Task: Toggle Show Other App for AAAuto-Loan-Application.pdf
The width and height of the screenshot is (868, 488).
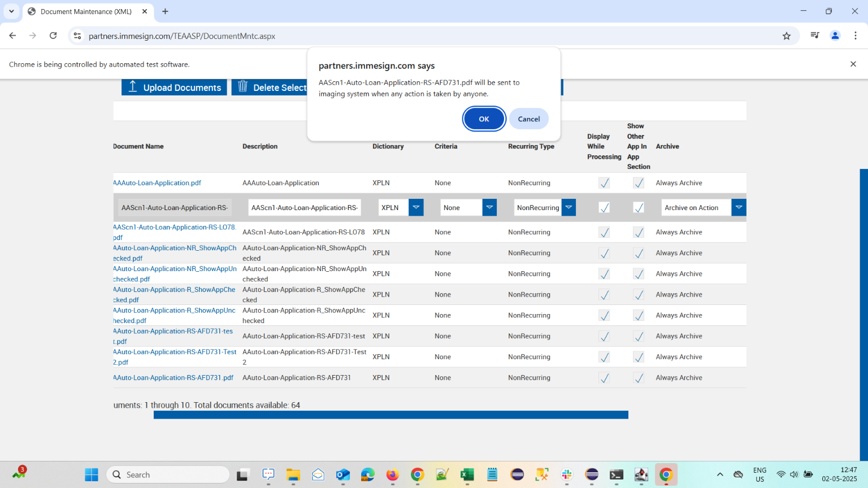Action: [x=639, y=183]
